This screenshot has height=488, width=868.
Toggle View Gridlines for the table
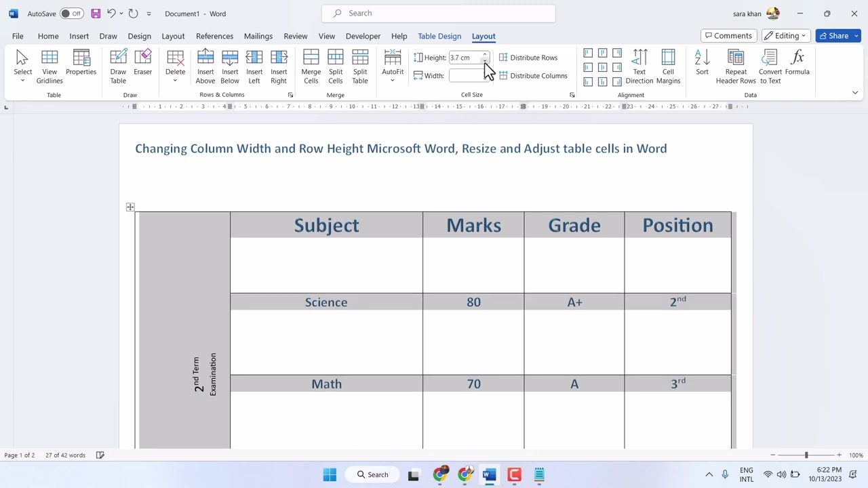point(50,67)
